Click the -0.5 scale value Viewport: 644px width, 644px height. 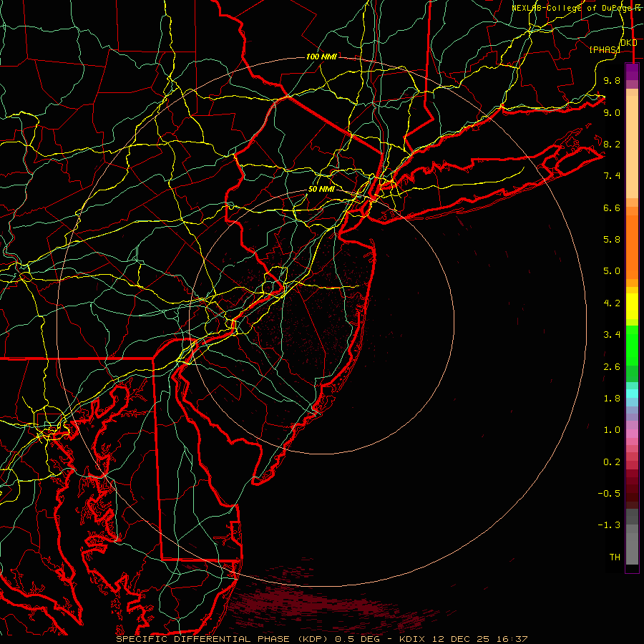click(x=609, y=494)
